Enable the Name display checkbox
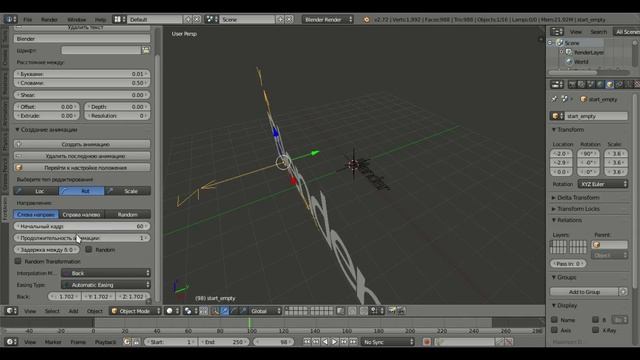 tap(554, 320)
